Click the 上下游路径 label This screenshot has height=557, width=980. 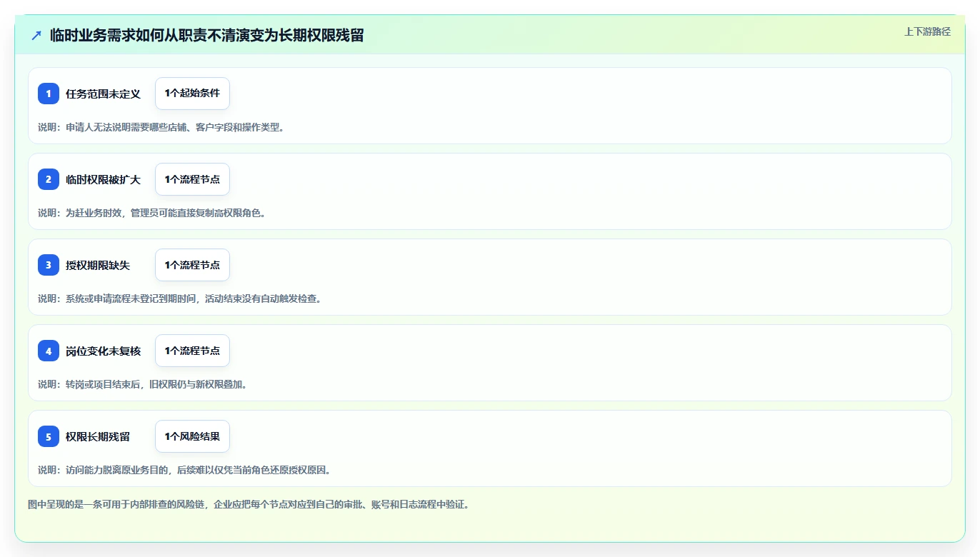click(927, 31)
